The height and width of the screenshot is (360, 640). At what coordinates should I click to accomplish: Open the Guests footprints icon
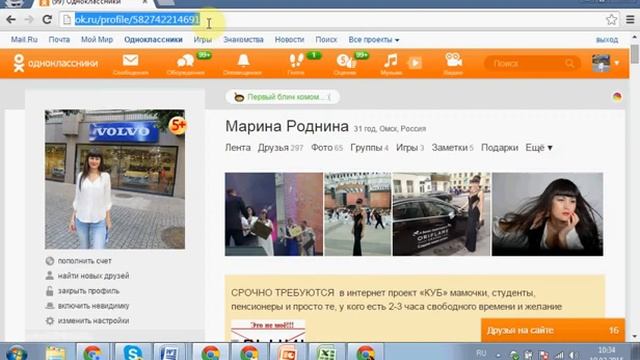pyautogui.click(x=296, y=61)
